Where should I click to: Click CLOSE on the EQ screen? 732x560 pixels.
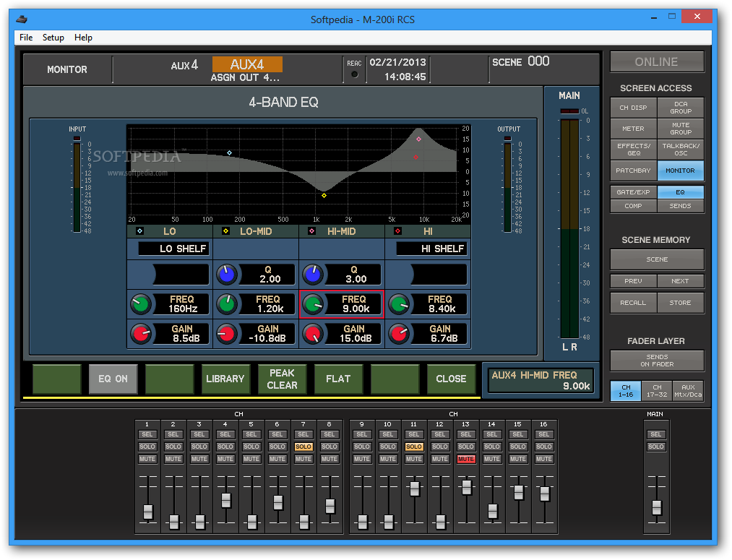click(451, 379)
